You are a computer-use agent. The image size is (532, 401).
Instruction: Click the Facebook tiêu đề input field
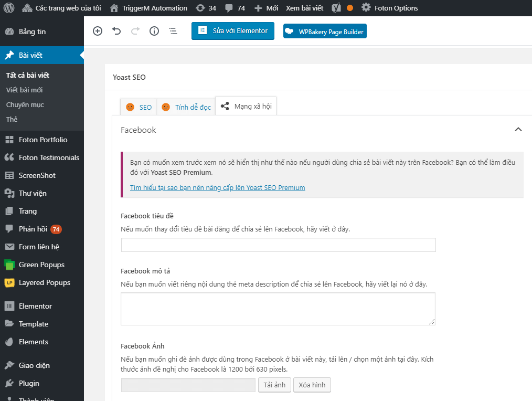278,245
